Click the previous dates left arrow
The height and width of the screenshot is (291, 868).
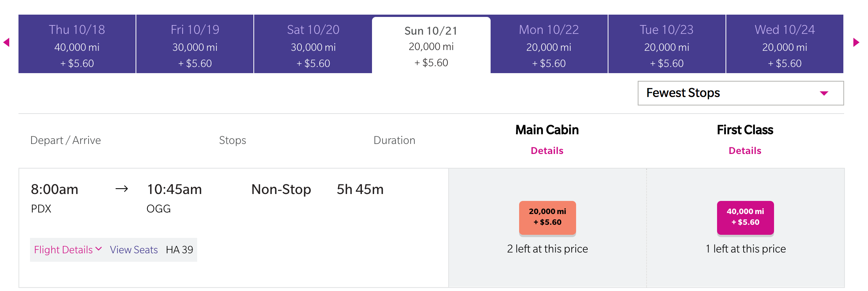(7, 42)
